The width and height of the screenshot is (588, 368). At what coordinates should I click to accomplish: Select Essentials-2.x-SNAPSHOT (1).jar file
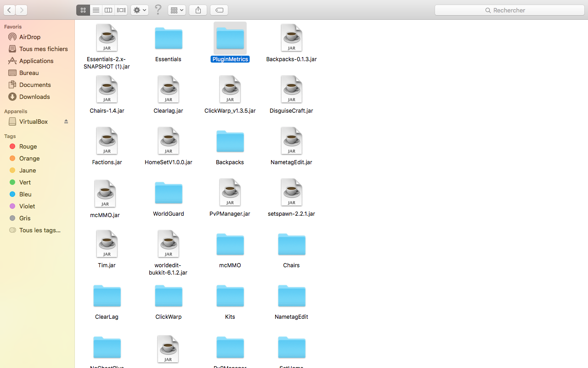pos(107,38)
